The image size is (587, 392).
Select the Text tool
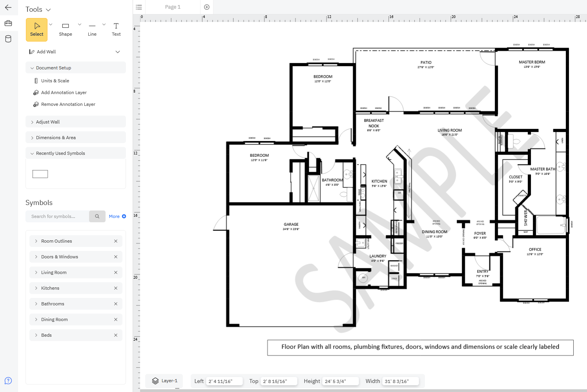click(116, 29)
